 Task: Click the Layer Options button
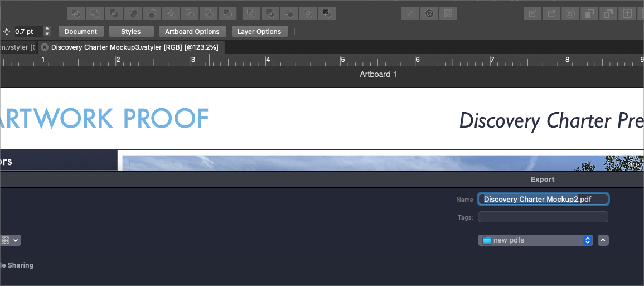tap(259, 32)
